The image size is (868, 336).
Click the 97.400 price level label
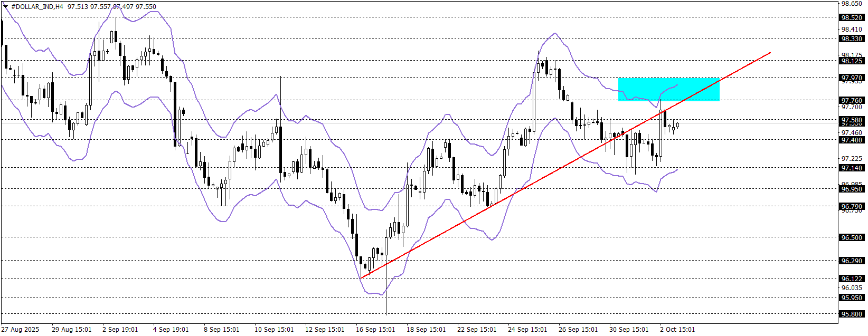pyautogui.click(x=851, y=140)
